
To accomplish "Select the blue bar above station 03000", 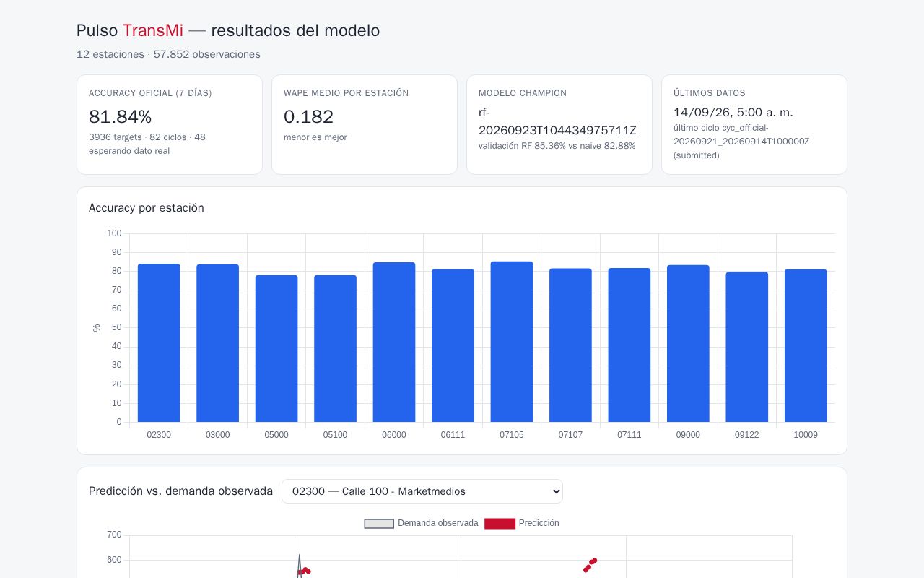I will tap(217, 343).
